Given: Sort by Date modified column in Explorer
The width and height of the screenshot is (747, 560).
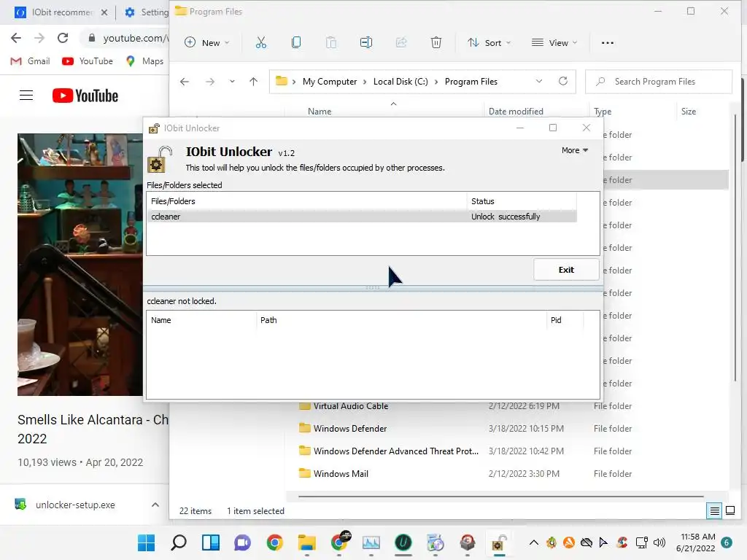Looking at the screenshot, I should pos(516,112).
